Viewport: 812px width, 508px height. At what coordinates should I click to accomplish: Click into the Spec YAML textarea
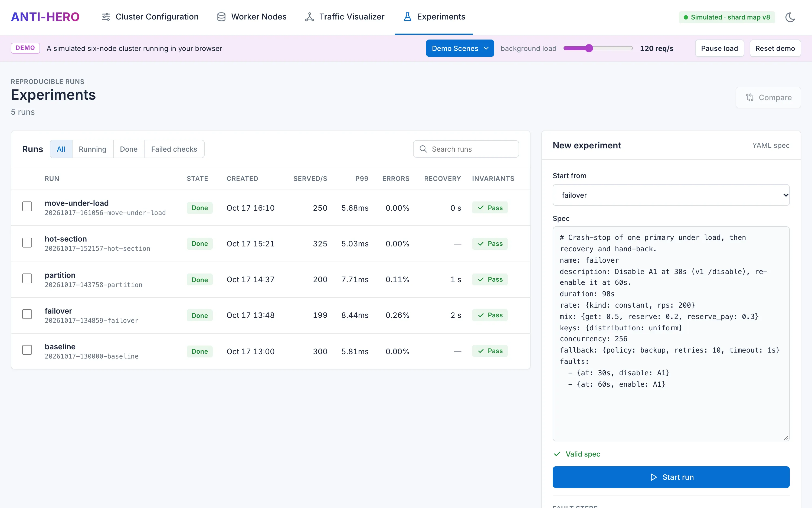[x=671, y=334]
